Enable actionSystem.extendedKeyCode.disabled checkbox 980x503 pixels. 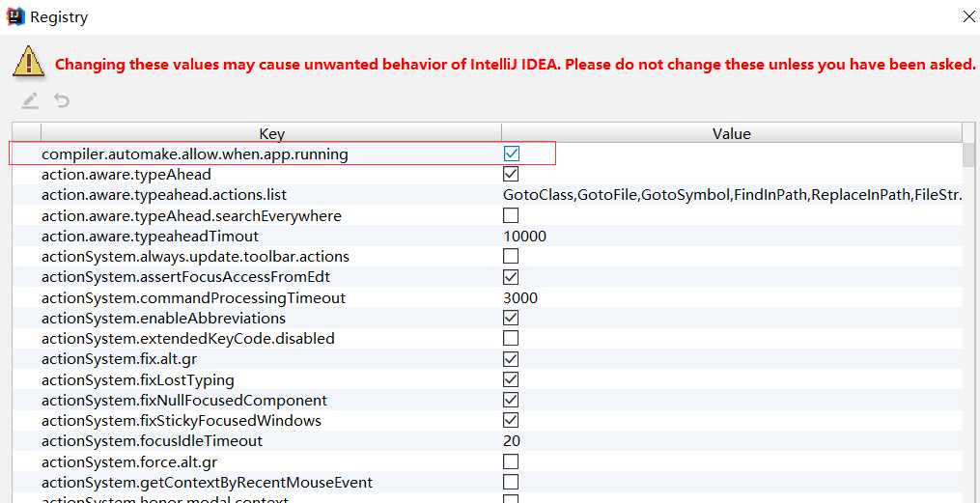512,338
